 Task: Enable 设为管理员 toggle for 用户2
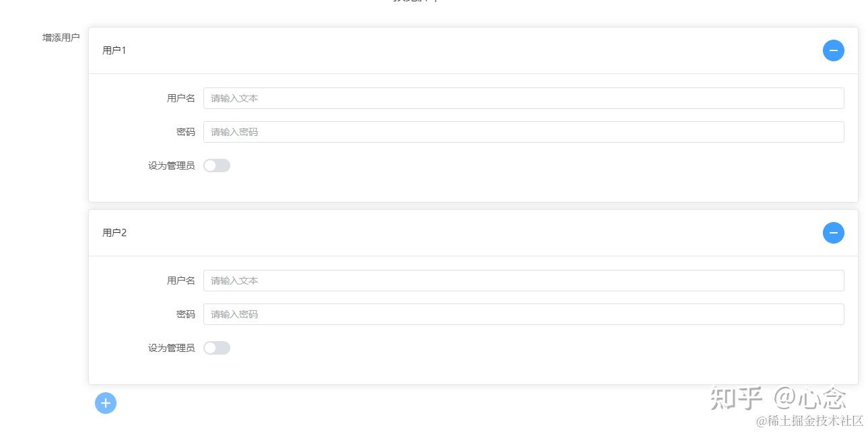pos(217,347)
